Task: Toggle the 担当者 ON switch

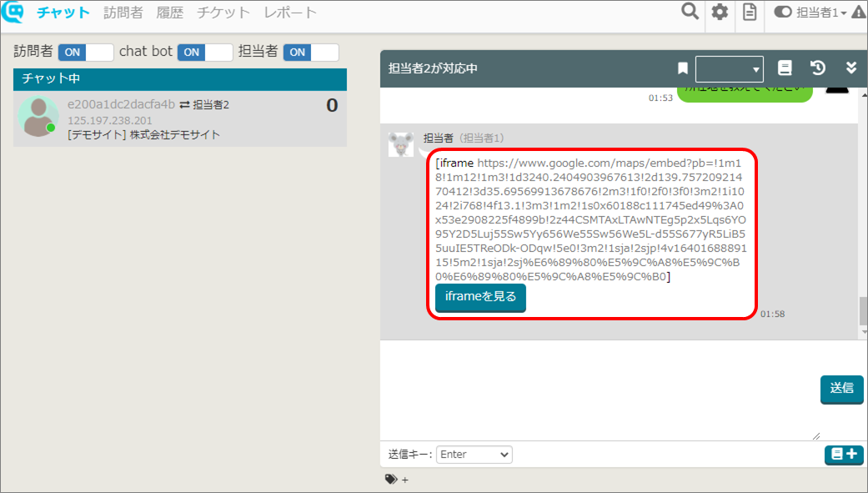Action: point(311,52)
